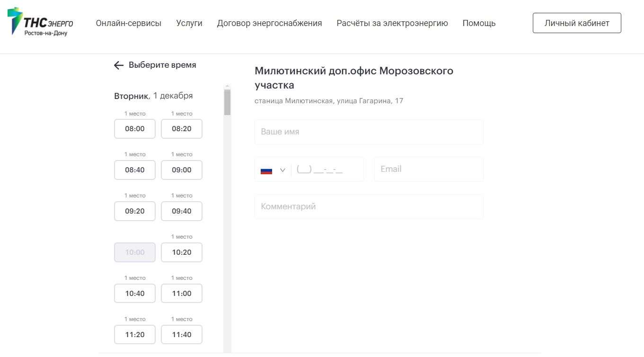Click into the phone number field

(x=326, y=170)
